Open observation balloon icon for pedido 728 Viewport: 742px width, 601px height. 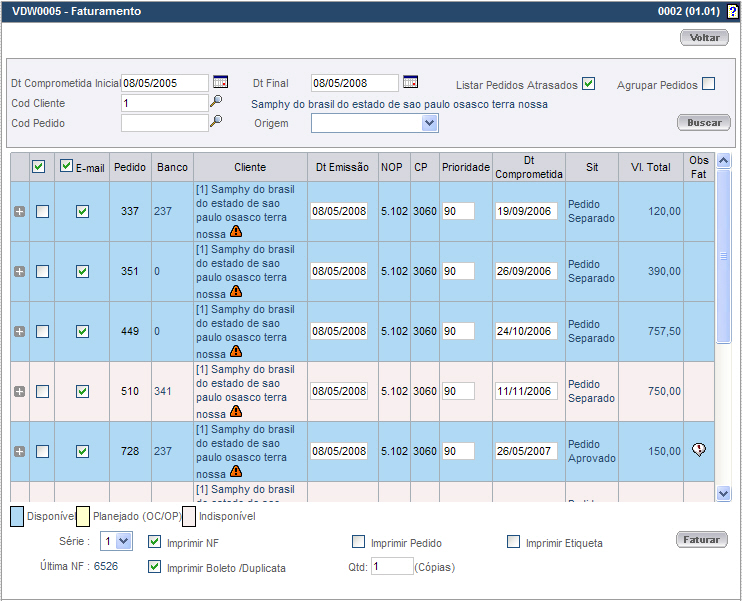(x=699, y=450)
